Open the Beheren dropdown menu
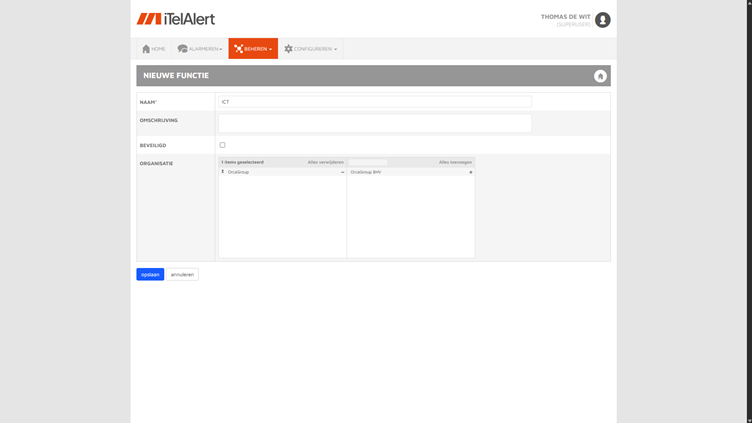 coord(253,49)
